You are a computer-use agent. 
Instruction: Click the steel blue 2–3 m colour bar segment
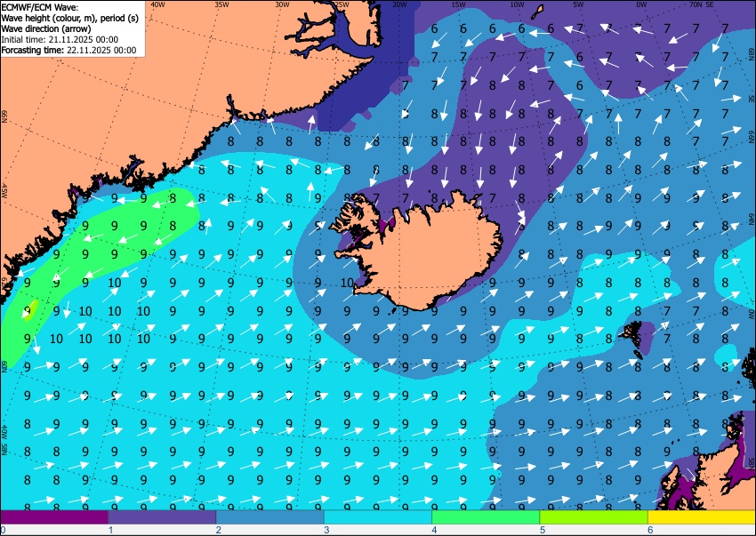click(x=270, y=517)
